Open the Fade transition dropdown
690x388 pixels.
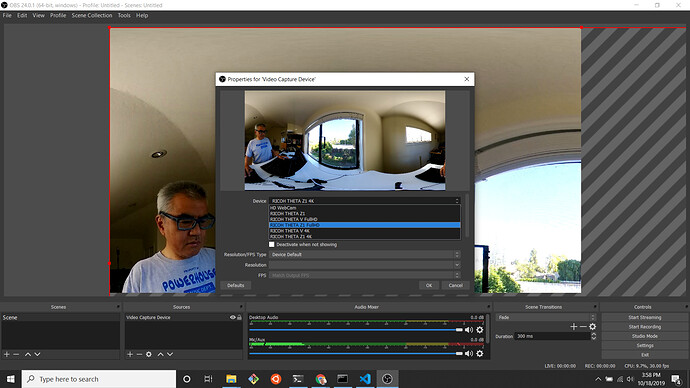[x=546, y=317]
